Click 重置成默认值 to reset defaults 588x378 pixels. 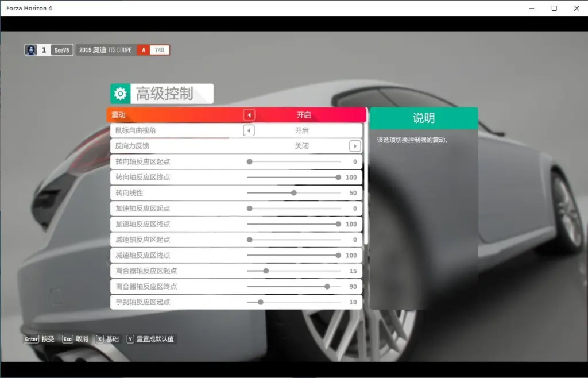155,339
